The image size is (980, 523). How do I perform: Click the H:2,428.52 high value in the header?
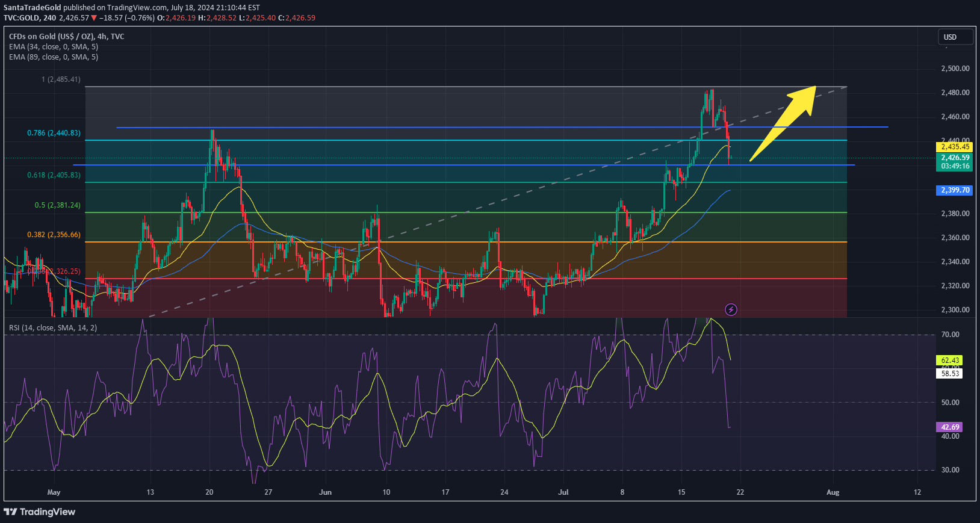[217, 18]
